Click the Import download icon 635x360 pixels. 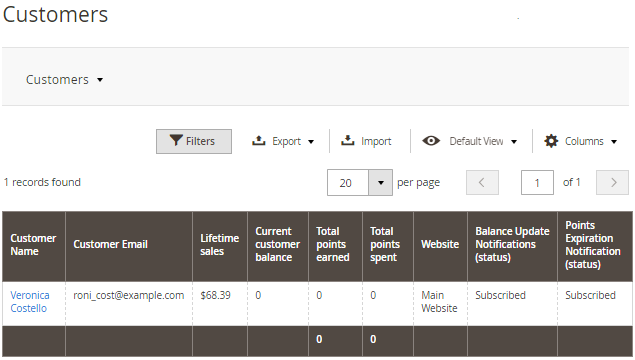[347, 141]
